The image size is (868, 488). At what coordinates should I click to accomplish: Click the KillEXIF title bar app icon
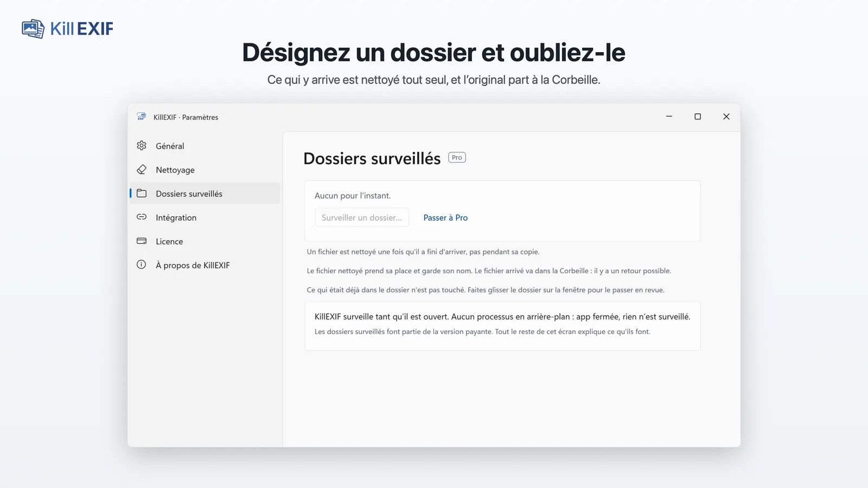coord(142,117)
